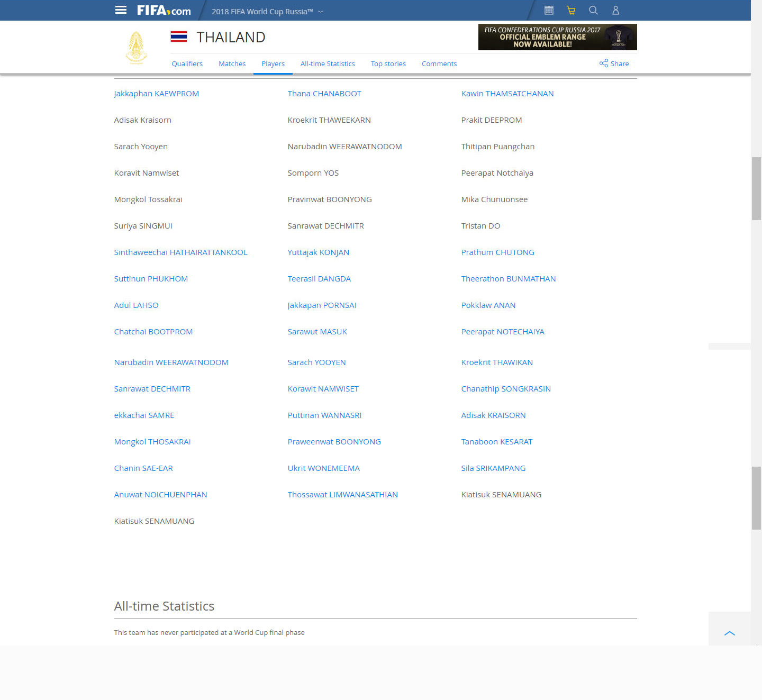The width and height of the screenshot is (762, 700).
Task: Open Jakkaphan KAEWPROM player link
Action: 157,94
